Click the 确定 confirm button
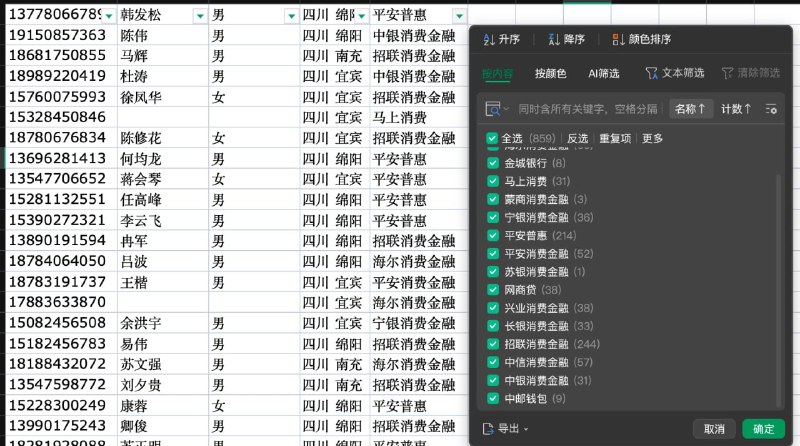The image size is (800, 446). click(763, 429)
